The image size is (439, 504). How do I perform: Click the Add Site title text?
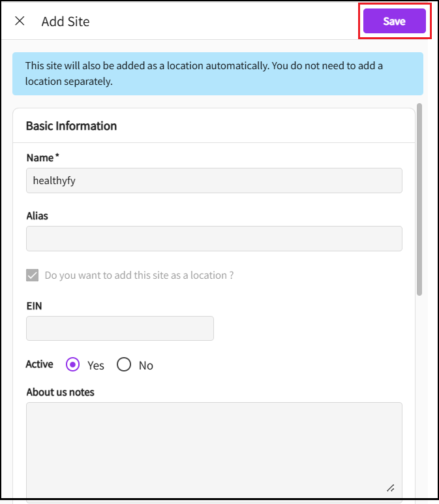pos(65,22)
